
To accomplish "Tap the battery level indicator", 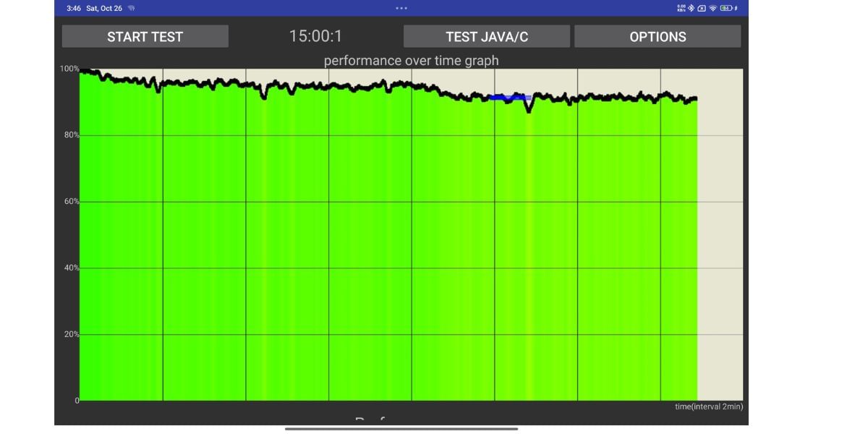I will click(x=726, y=8).
